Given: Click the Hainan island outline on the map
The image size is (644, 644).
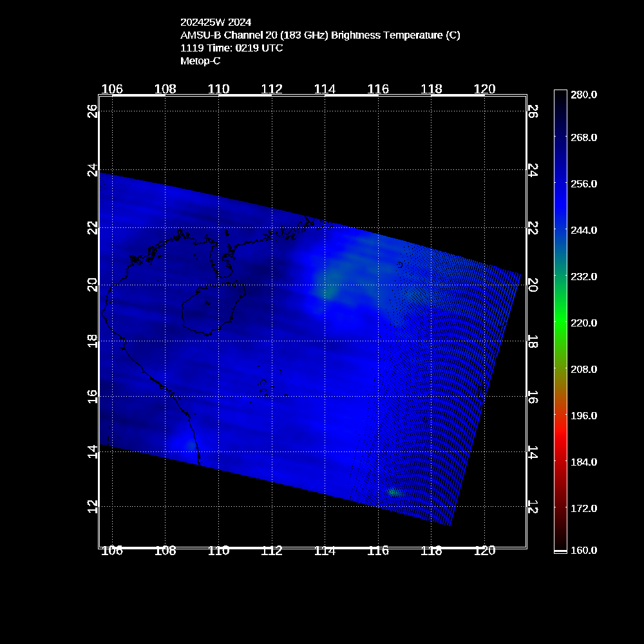Looking at the screenshot, I should point(214,308).
